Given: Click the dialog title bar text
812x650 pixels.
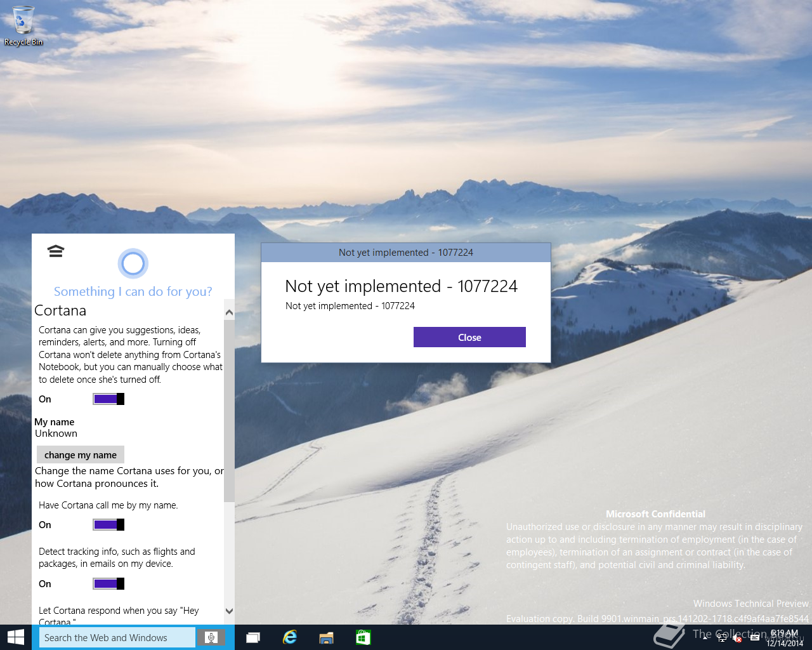Looking at the screenshot, I should [x=406, y=252].
